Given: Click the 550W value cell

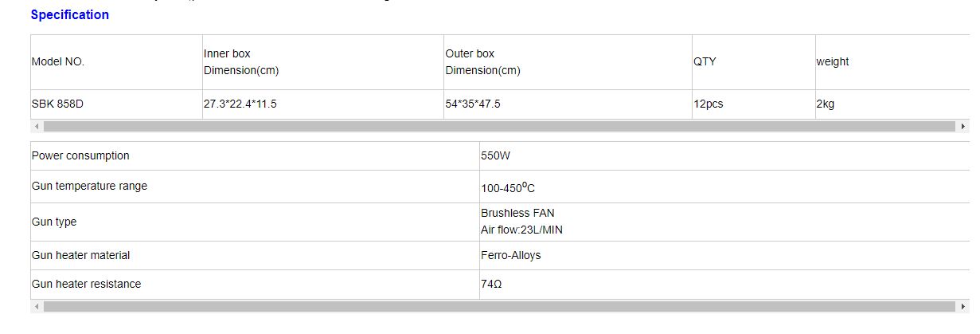Looking at the screenshot, I should point(724,156).
